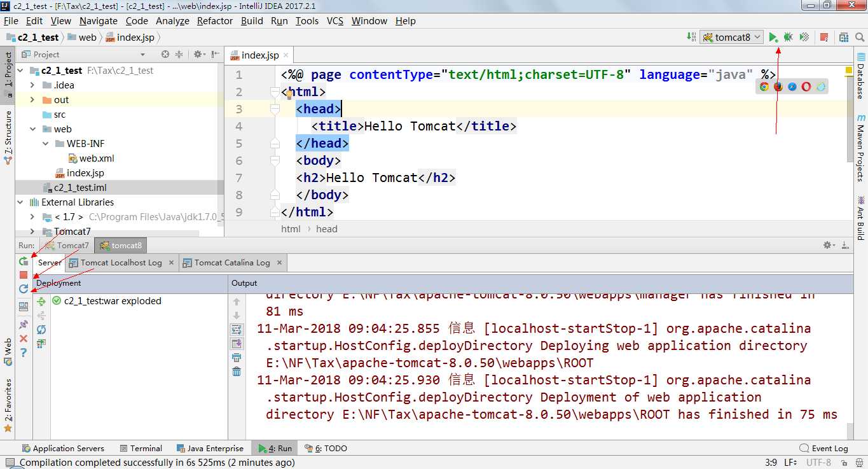Collapse the web folder
This screenshot has width=868, height=469.
[33, 129]
